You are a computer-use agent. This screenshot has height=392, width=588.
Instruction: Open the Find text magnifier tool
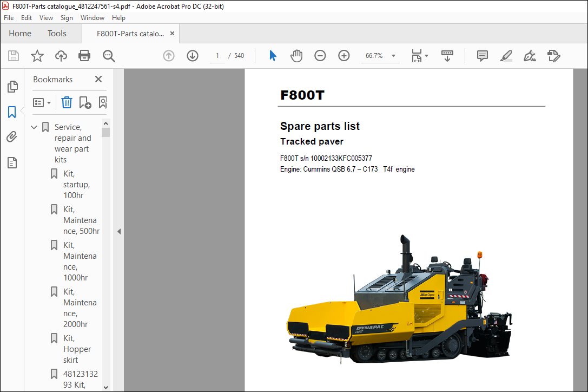point(109,56)
